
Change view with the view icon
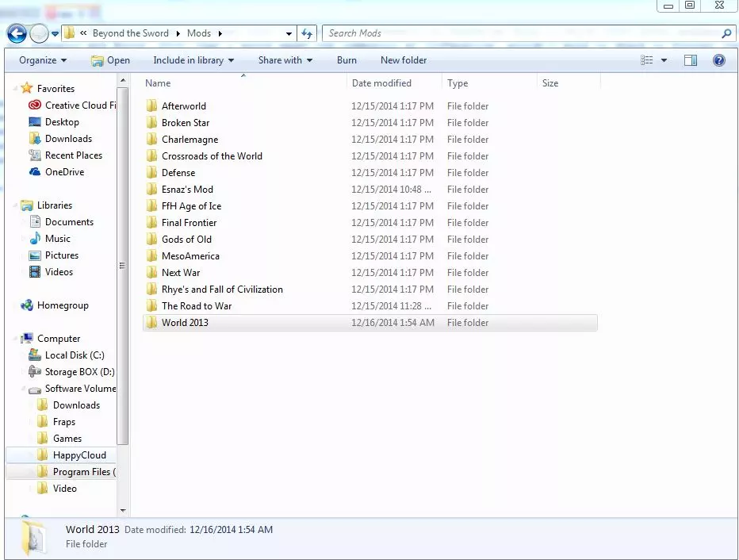pyautogui.click(x=647, y=60)
